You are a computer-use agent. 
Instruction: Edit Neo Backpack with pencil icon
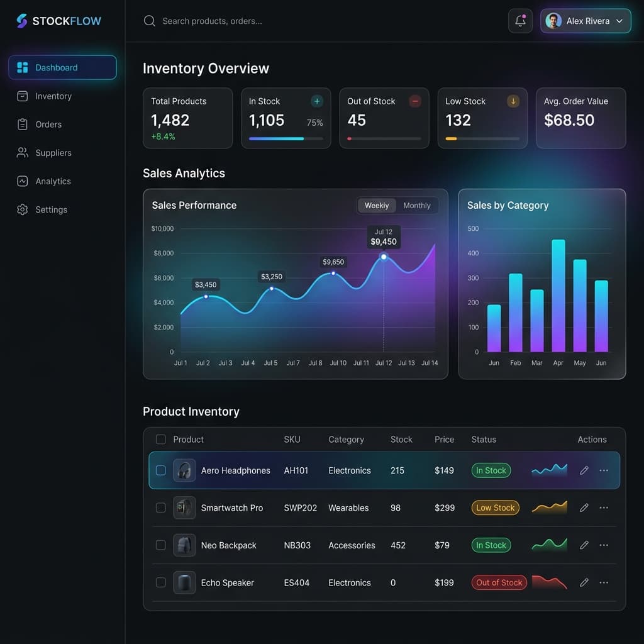[584, 545]
